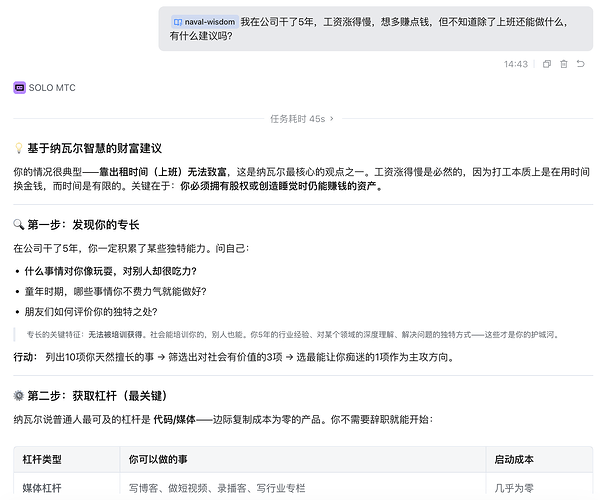Click cell 写博客、做短视频、录播客

[217, 488]
